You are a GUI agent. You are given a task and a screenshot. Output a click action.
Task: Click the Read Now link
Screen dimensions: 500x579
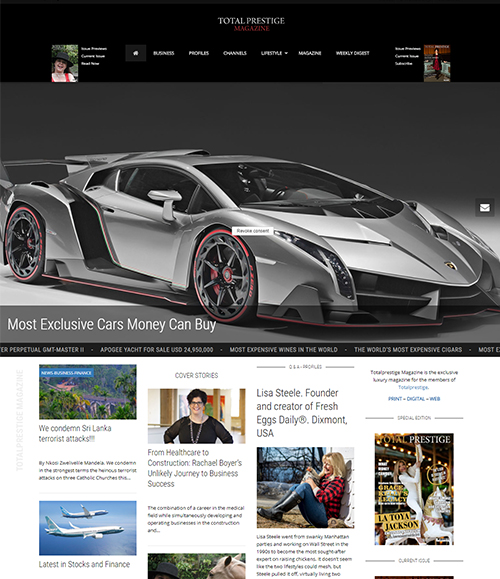[x=90, y=64]
